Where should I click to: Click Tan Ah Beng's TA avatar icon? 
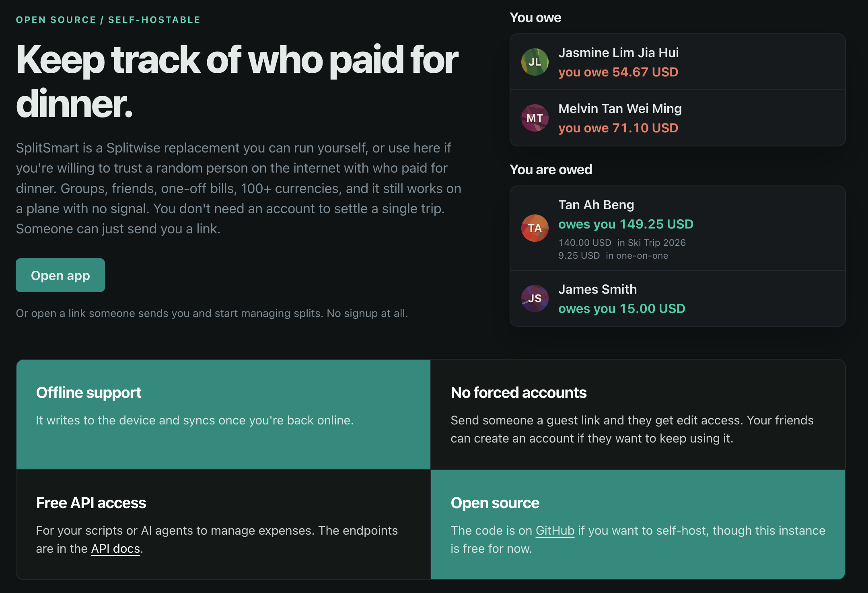535,228
